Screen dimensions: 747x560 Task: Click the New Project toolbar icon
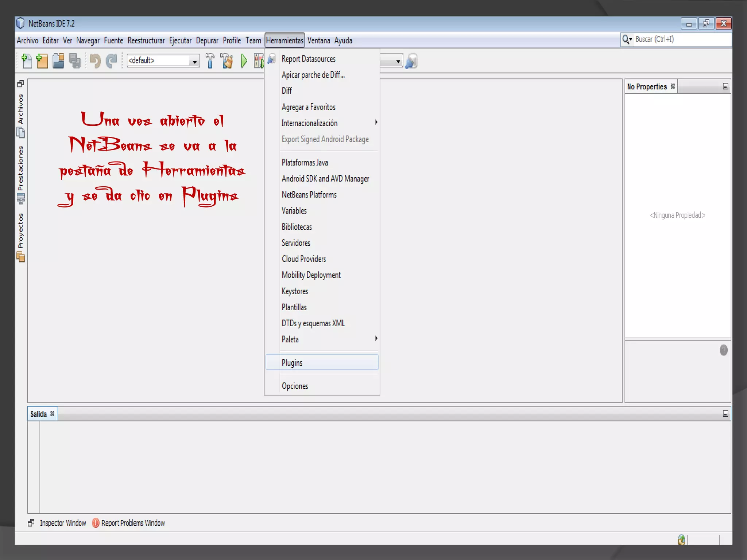click(x=42, y=61)
